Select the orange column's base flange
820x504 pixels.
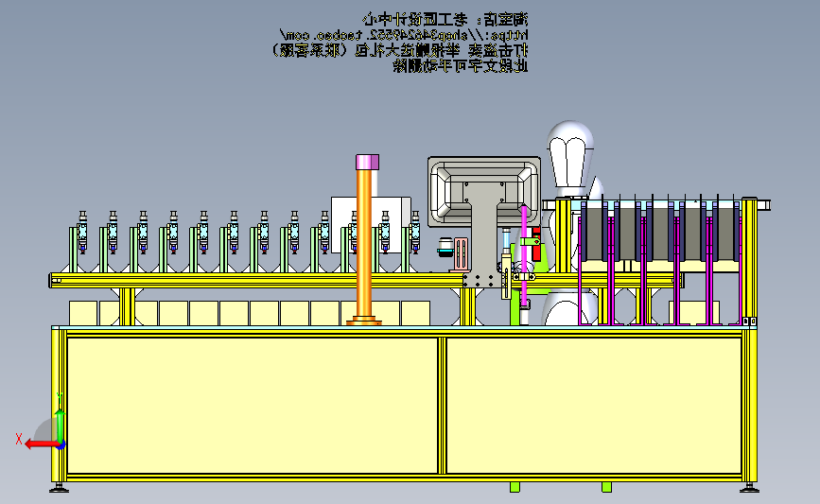(x=364, y=321)
